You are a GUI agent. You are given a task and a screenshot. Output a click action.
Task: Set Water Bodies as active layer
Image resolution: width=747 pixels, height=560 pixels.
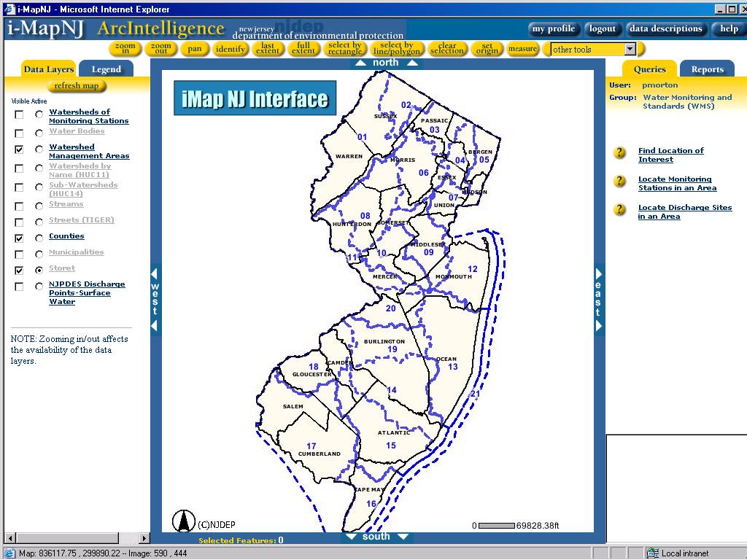pyautogui.click(x=39, y=133)
